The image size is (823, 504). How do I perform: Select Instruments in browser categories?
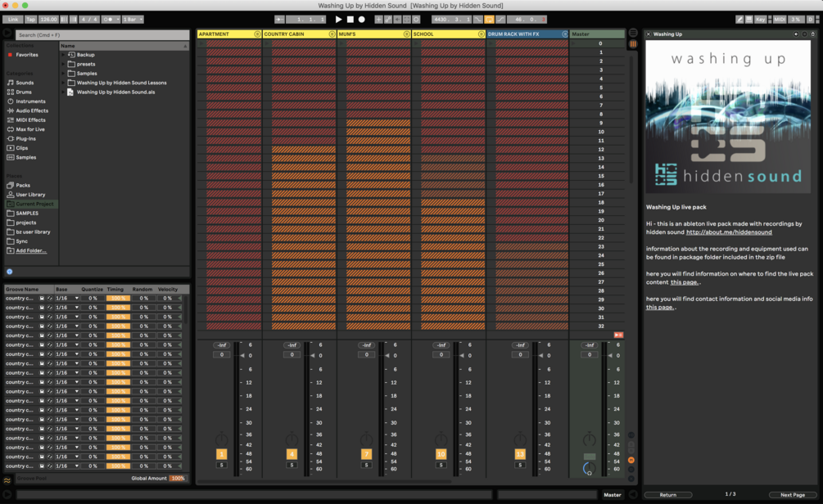pos(30,101)
